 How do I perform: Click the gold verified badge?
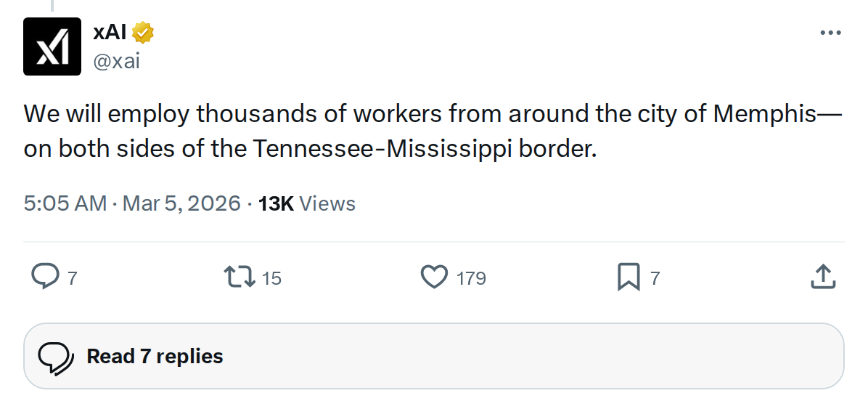tap(144, 33)
